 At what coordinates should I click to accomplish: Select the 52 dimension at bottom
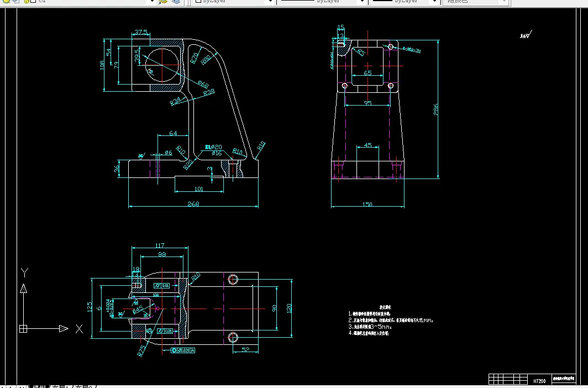(245, 349)
